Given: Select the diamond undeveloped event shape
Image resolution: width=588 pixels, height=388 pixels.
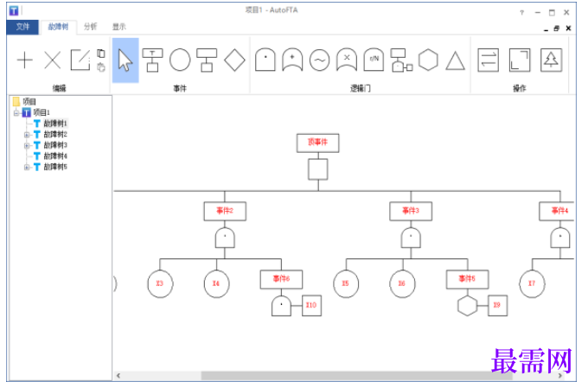Looking at the screenshot, I should [234, 60].
